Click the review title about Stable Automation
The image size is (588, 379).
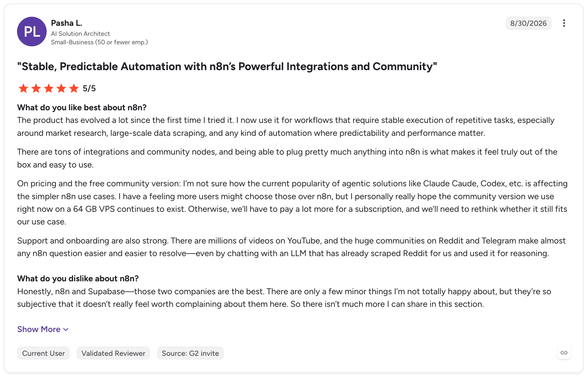(x=227, y=67)
